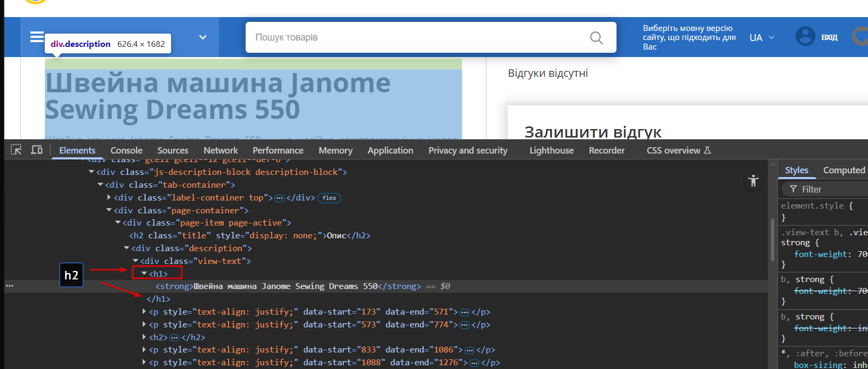Screen dimensions: 868x369
Task: Click the Відгуки відсутні text
Action: (548, 73)
